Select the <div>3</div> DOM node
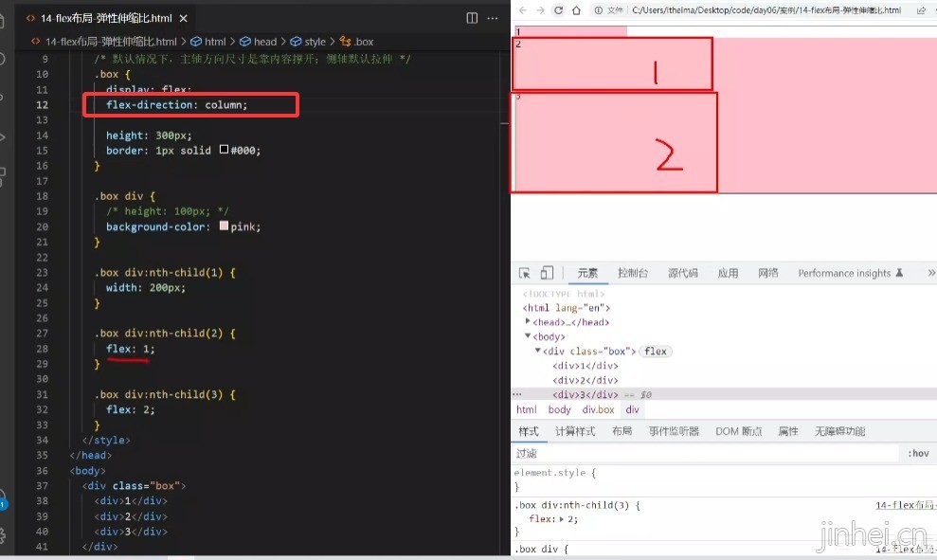This screenshot has width=937, height=560. click(x=585, y=394)
